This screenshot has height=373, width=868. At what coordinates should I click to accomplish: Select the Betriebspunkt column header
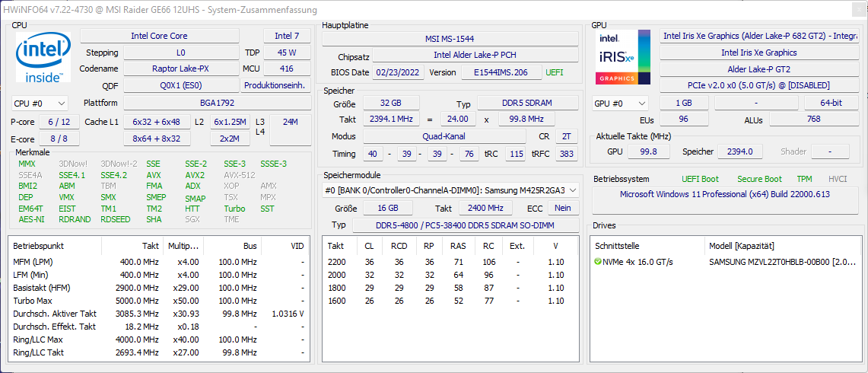[39, 246]
